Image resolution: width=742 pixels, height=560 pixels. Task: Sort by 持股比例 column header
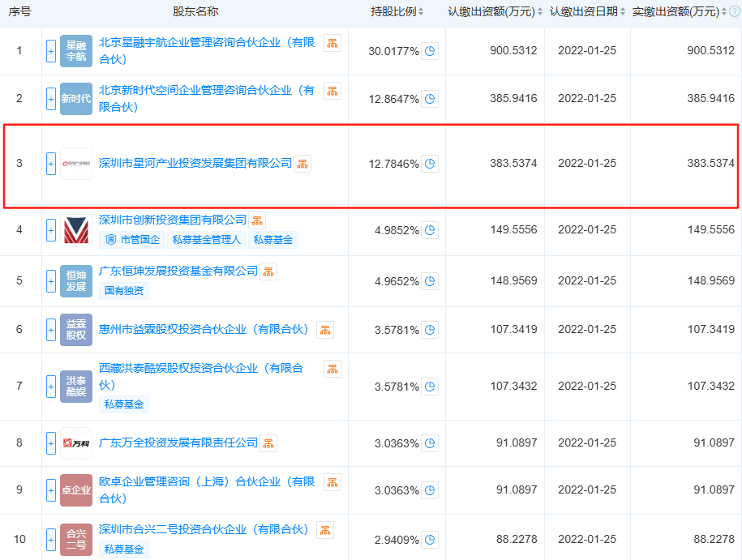(x=397, y=12)
